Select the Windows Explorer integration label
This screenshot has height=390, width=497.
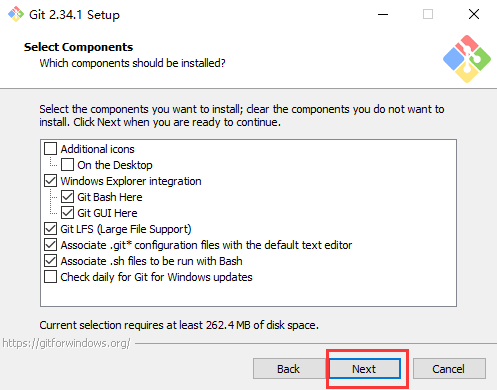point(131,181)
